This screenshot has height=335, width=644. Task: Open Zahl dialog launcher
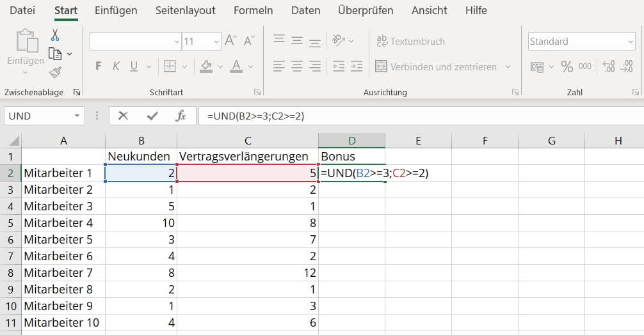(636, 92)
